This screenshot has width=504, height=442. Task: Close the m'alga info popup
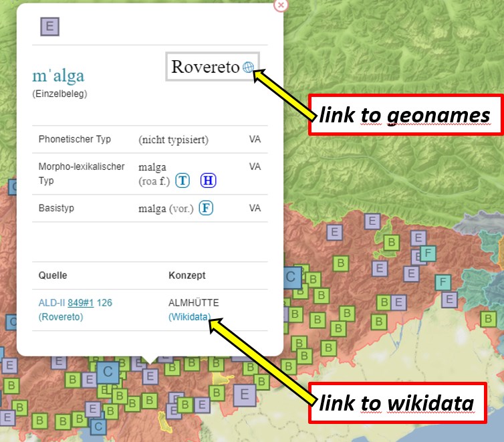[281, 5]
